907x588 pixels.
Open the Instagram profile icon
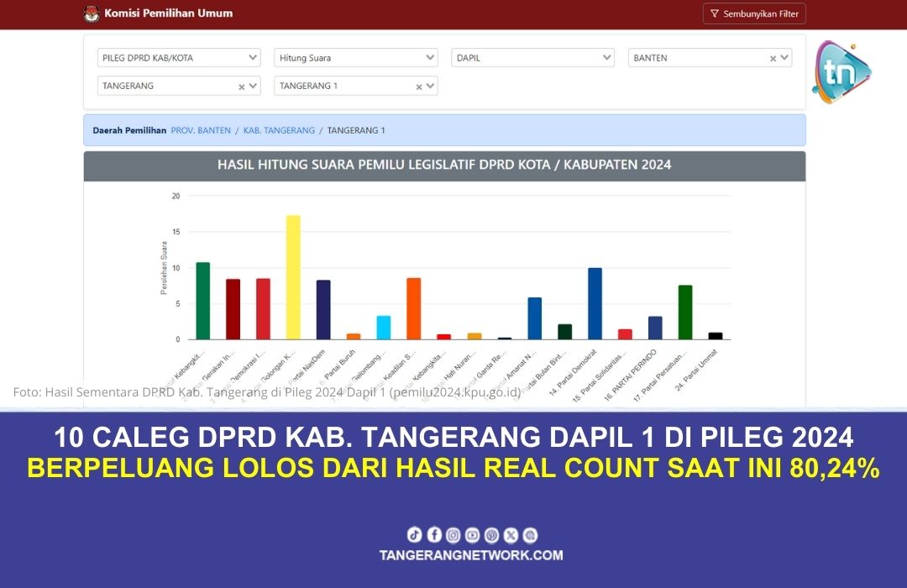coord(453,533)
